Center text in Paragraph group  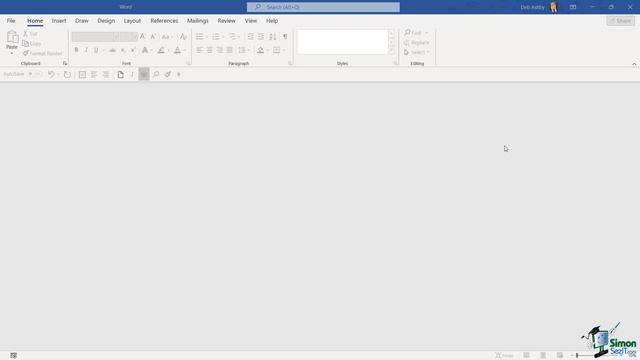(x=209, y=50)
